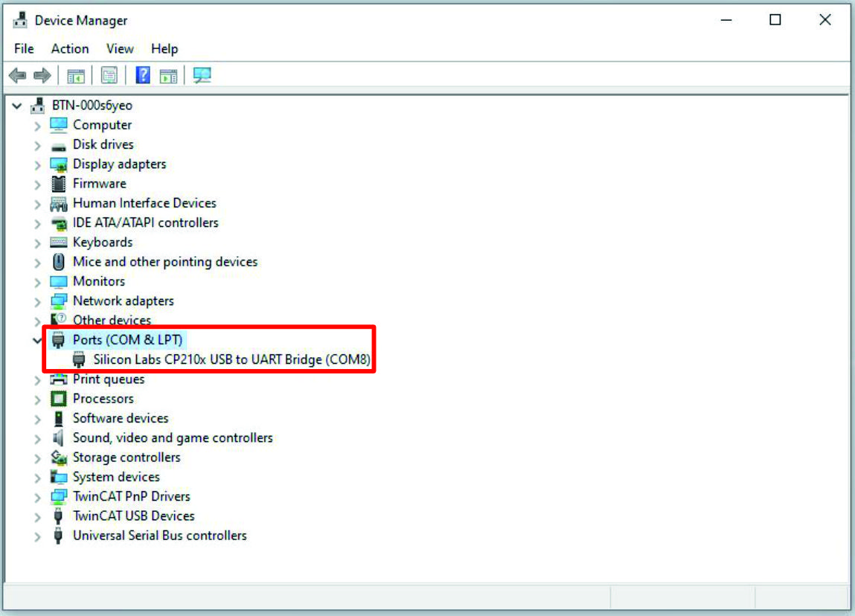Click the Mice and other pointing devices icon
The height and width of the screenshot is (616, 855).
pos(58,262)
